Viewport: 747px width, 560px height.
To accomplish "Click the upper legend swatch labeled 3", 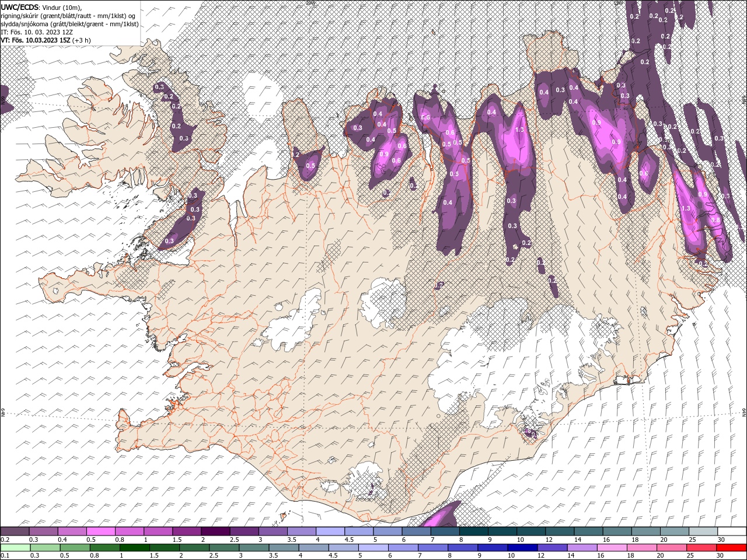I will click(x=273, y=531).
